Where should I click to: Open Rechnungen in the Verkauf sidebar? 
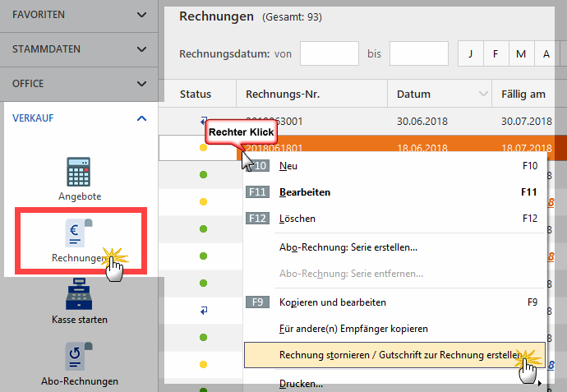81,241
